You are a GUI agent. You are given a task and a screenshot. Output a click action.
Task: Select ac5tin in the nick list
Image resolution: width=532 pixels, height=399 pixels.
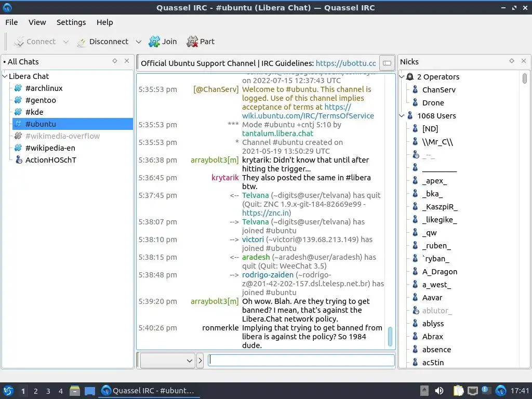point(433,362)
